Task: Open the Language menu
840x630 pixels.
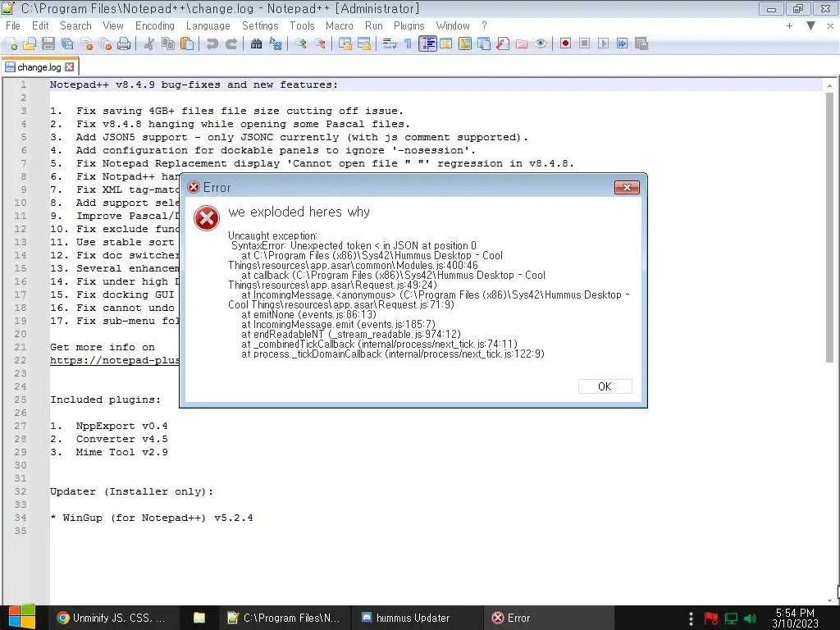Action: 208,25
